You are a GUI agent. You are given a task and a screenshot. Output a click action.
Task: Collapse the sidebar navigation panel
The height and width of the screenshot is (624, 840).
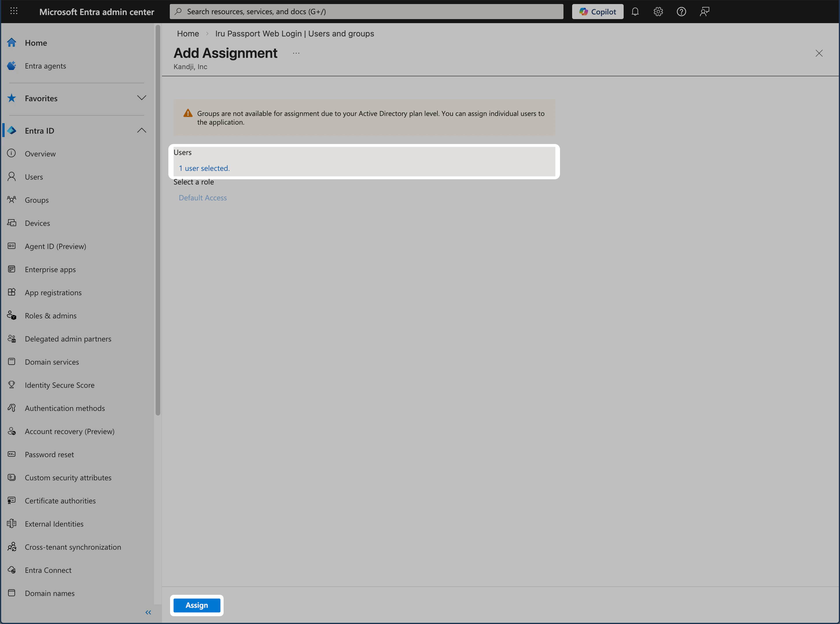148,612
